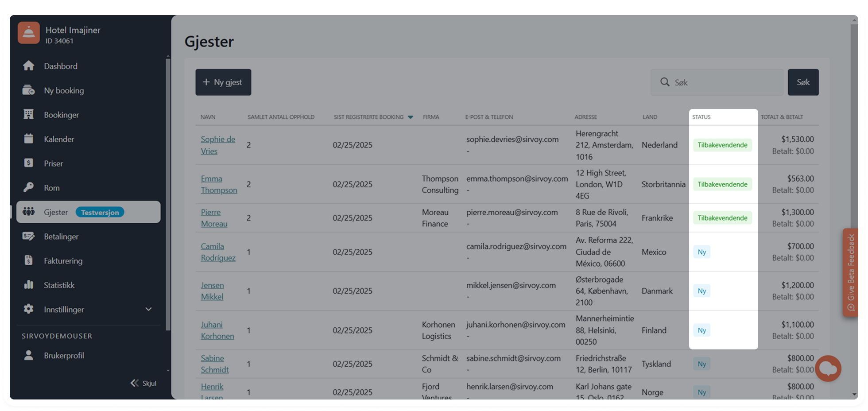Click the Priser dollar icon
The height and width of the screenshot is (411, 868).
[x=29, y=163]
